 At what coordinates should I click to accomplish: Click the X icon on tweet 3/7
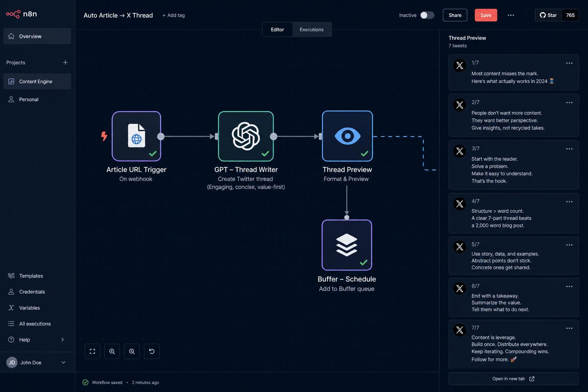pos(460,151)
